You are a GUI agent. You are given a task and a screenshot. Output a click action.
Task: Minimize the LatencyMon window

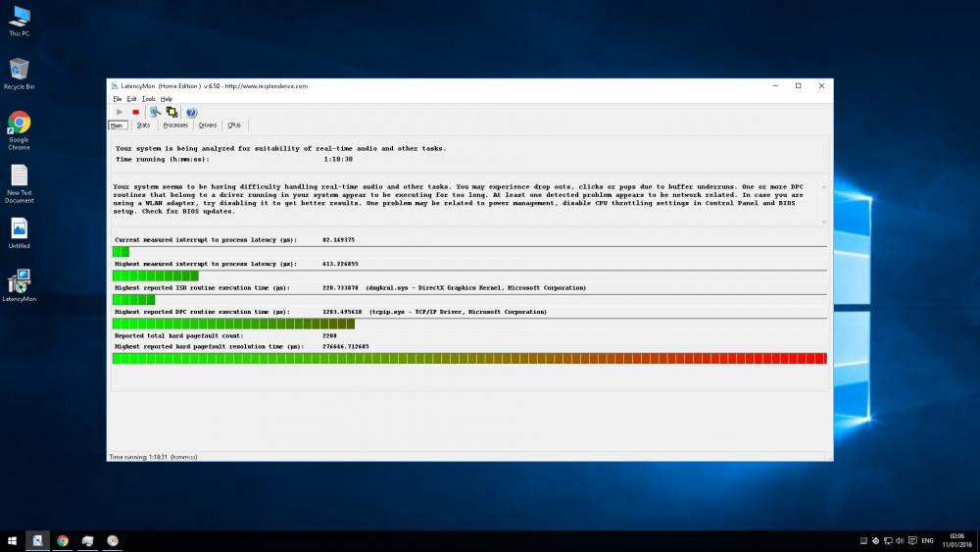pos(775,85)
